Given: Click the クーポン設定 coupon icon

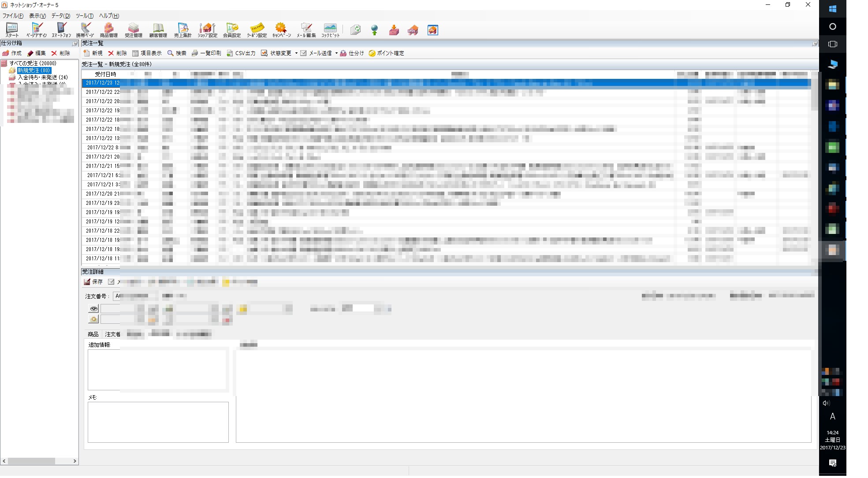Looking at the screenshot, I should click(x=257, y=30).
